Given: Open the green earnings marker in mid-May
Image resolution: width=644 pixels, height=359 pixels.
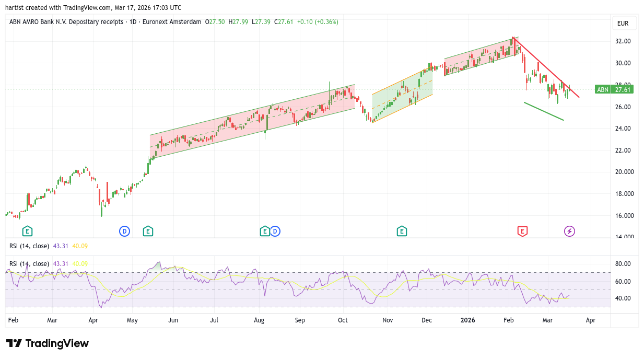Looking at the screenshot, I should click(x=148, y=231).
